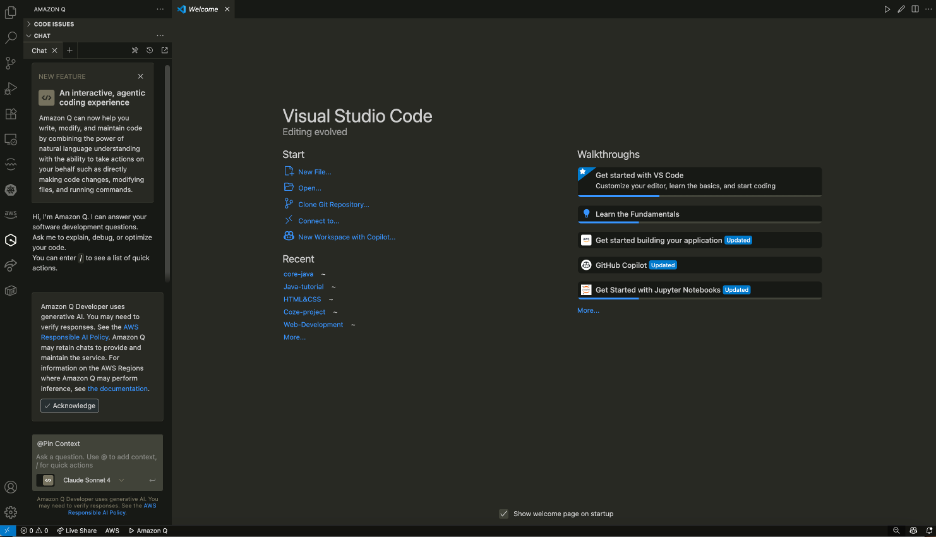Click the documentation link in disclaimer
936x538 pixels.
tap(117, 389)
